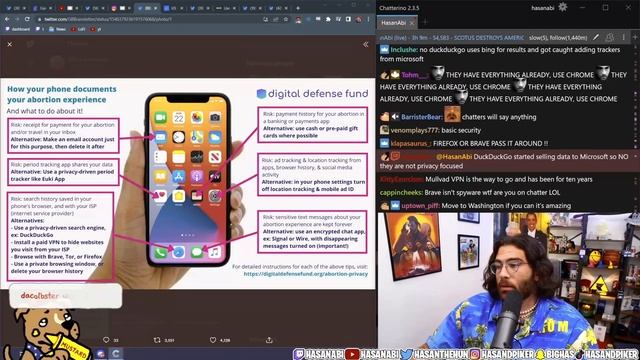Open Chrome profile avatar at toolbar end
The image size is (640, 360).
[x=358, y=19]
